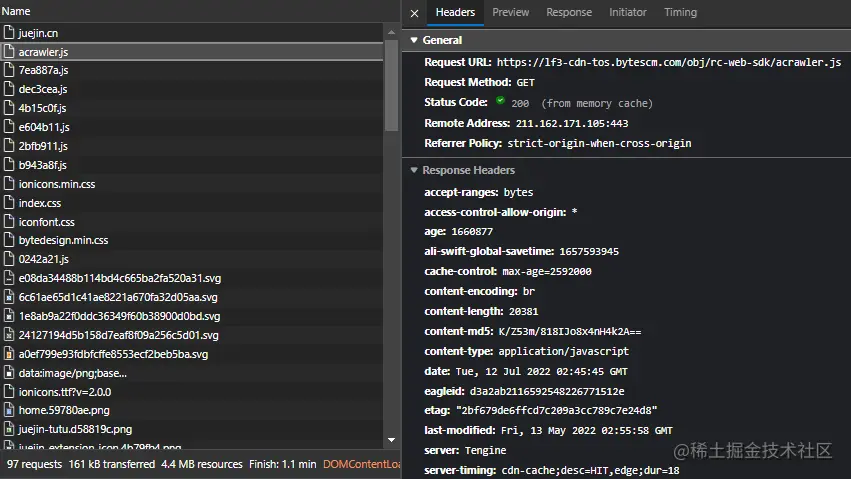This screenshot has height=479, width=851.
Task: Click the request list scroll-down arrow
Action: [391, 440]
